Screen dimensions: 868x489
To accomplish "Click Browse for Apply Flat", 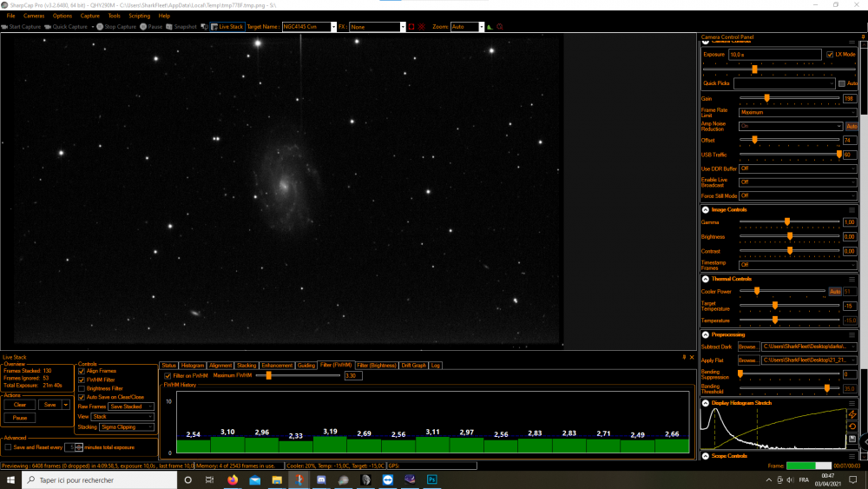I will tap(747, 360).
